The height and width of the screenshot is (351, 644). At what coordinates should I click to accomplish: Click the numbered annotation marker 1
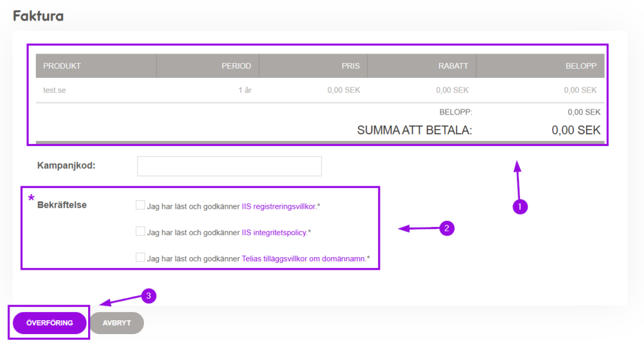click(x=519, y=206)
